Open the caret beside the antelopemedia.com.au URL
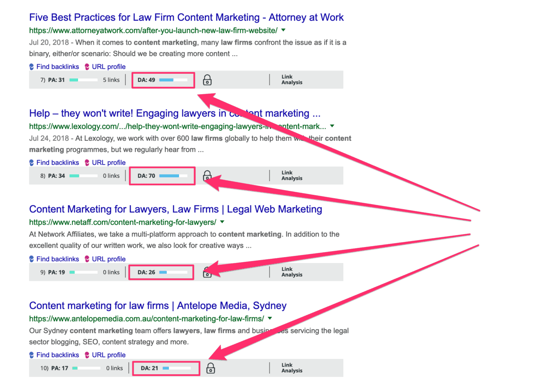 pos(270,319)
